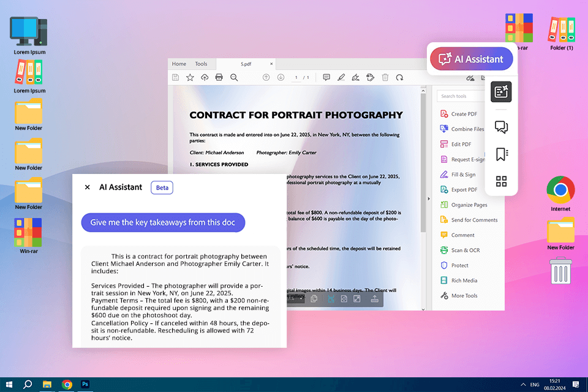Click the document scrollbar up arrow
Viewport: 588px width, 392px height.
click(423, 91)
